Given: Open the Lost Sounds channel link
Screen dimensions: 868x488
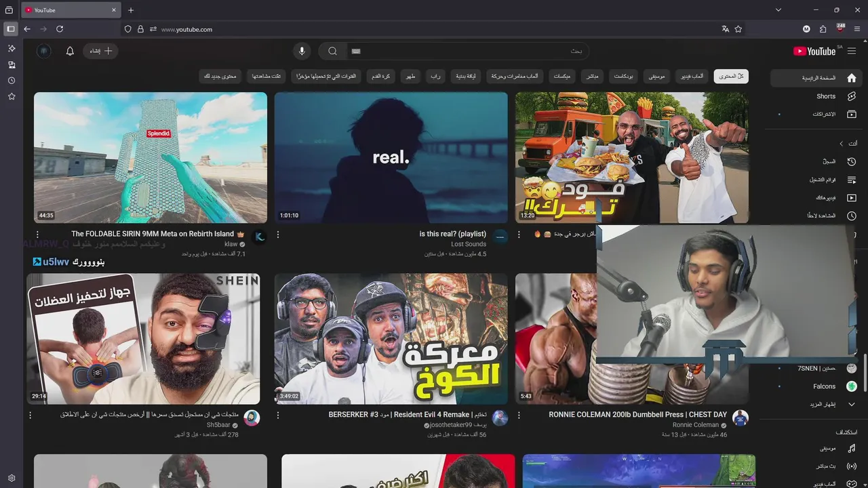Looking at the screenshot, I should (469, 244).
